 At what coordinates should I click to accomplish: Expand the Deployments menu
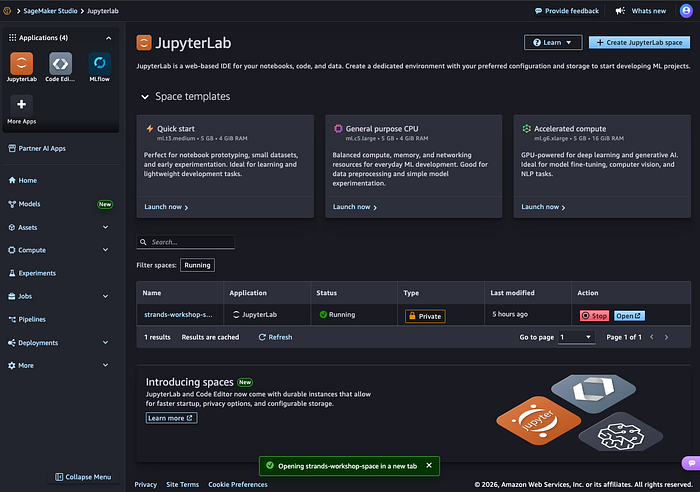pos(105,342)
